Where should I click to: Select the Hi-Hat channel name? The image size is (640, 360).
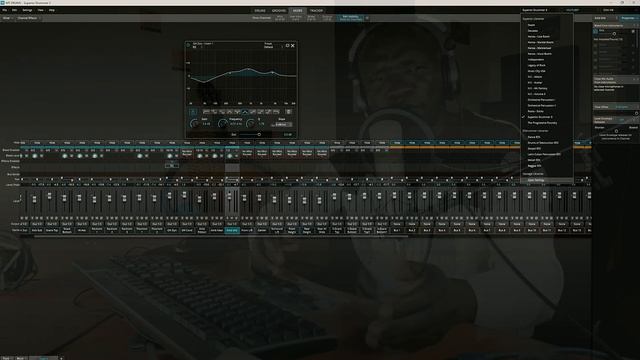coord(82,231)
